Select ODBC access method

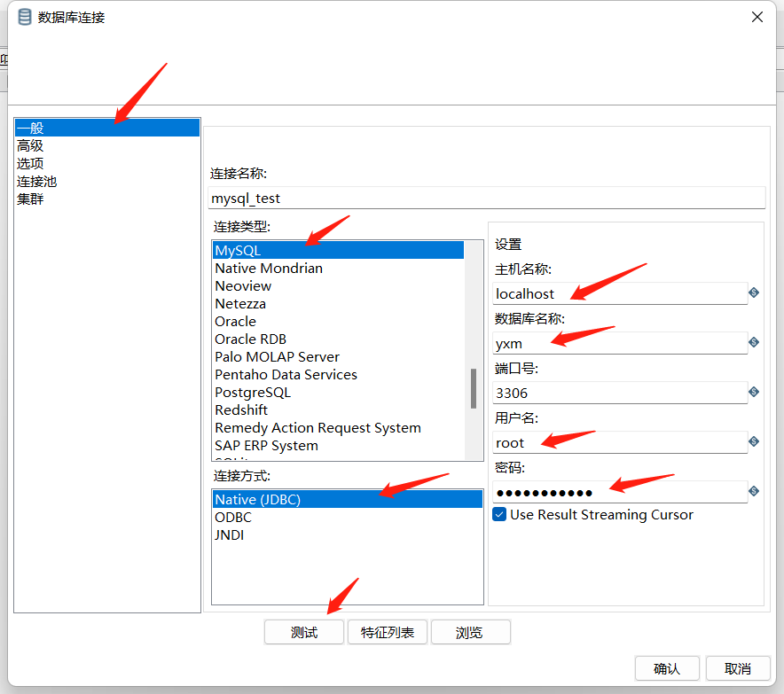point(348,517)
